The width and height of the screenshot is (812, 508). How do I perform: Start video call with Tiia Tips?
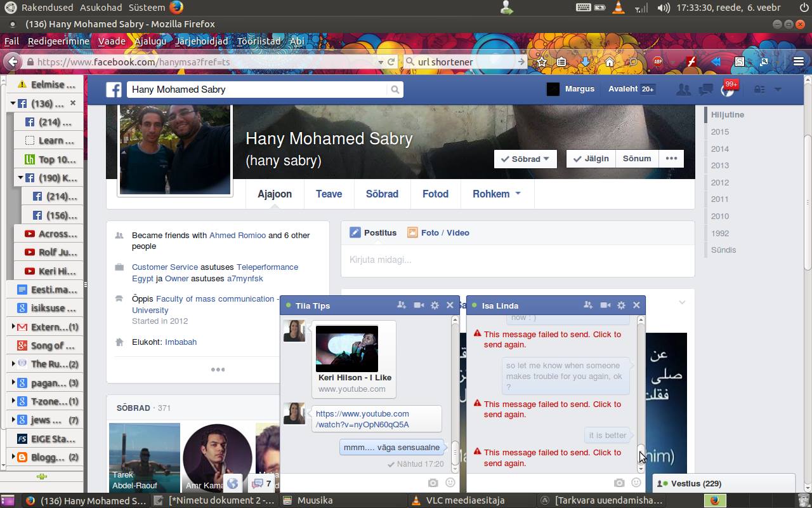coord(419,305)
